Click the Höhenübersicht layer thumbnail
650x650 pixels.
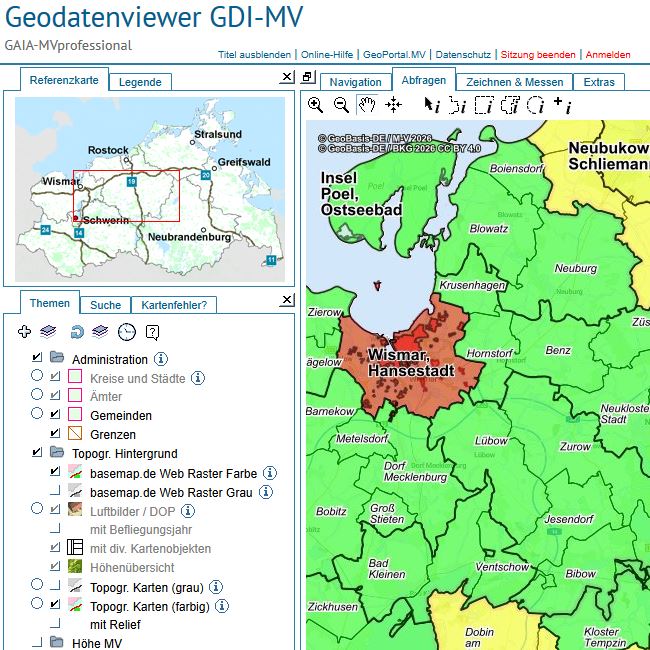(75, 566)
